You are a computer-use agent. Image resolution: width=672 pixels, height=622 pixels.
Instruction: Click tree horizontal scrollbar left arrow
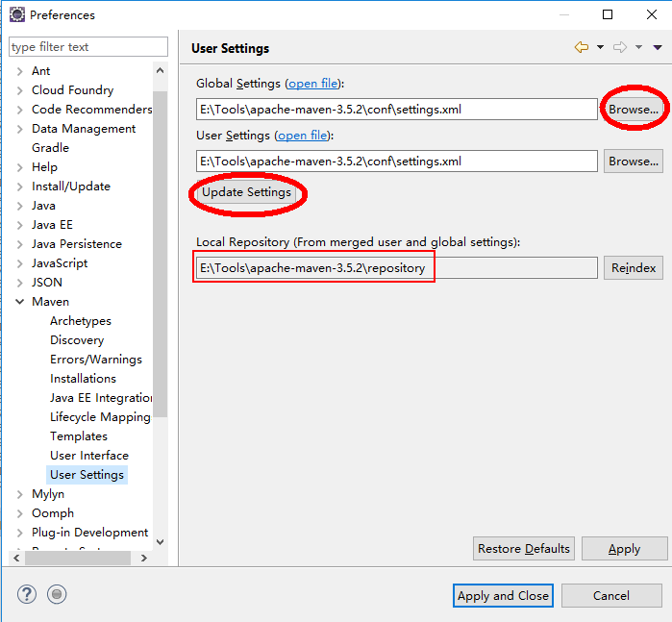pyautogui.click(x=16, y=559)
